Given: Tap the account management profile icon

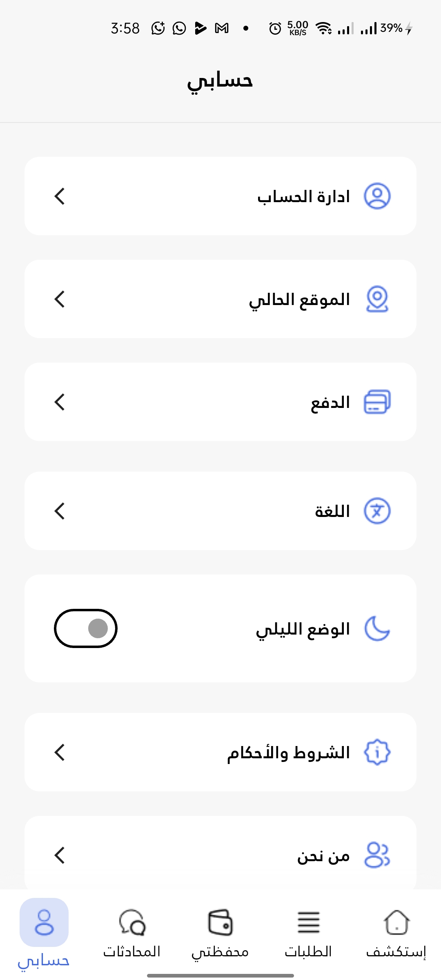Looking at the screenshot, I should pos(377,196).
